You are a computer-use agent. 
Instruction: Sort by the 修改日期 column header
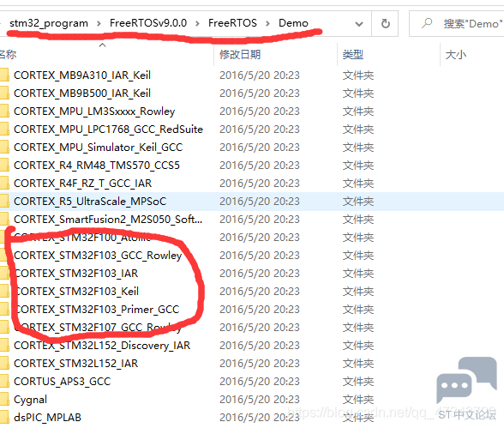(x=240, y=54)
